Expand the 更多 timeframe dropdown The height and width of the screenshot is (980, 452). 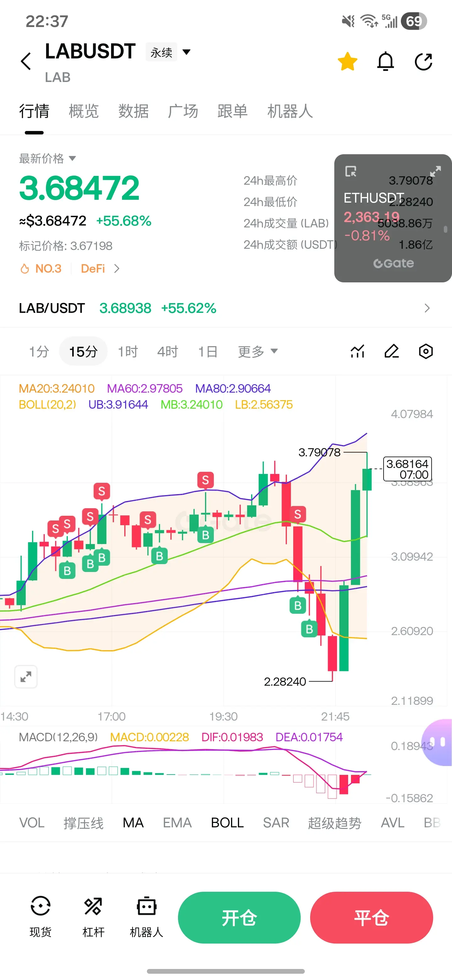[258, 351]
